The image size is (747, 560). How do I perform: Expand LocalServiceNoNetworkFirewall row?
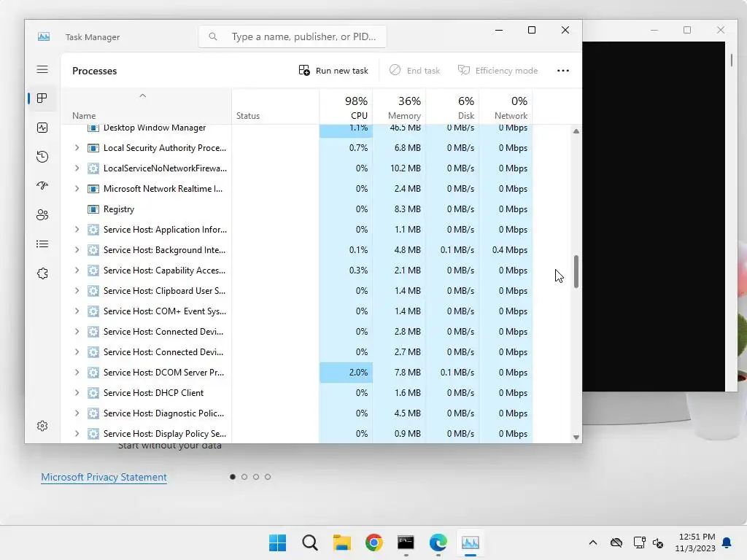click(x=77, y=168)
